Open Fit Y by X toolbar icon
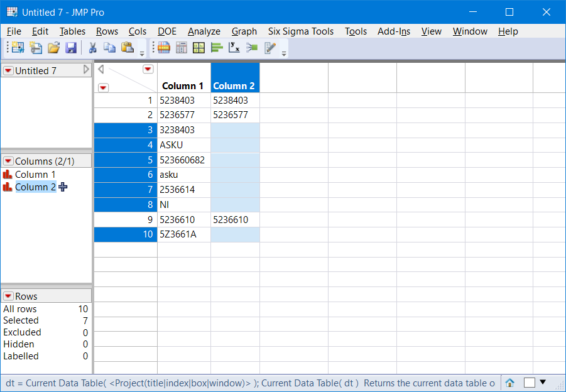The width and height of the screenshot is (566, 392). pos(233,48)
